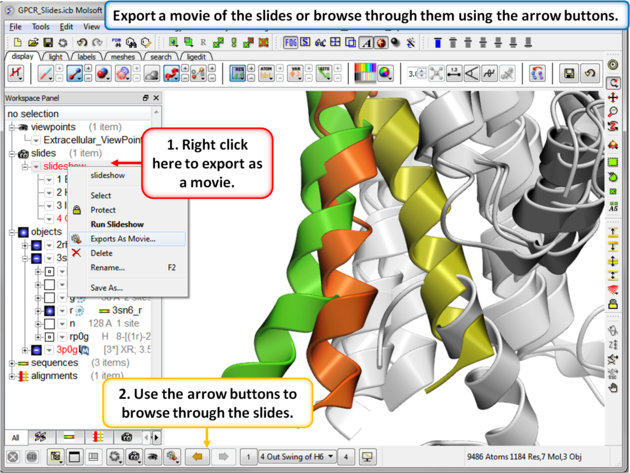Screen dimensions: 630x473
Task: Click the open folder icon
Action: click(32, 43)
